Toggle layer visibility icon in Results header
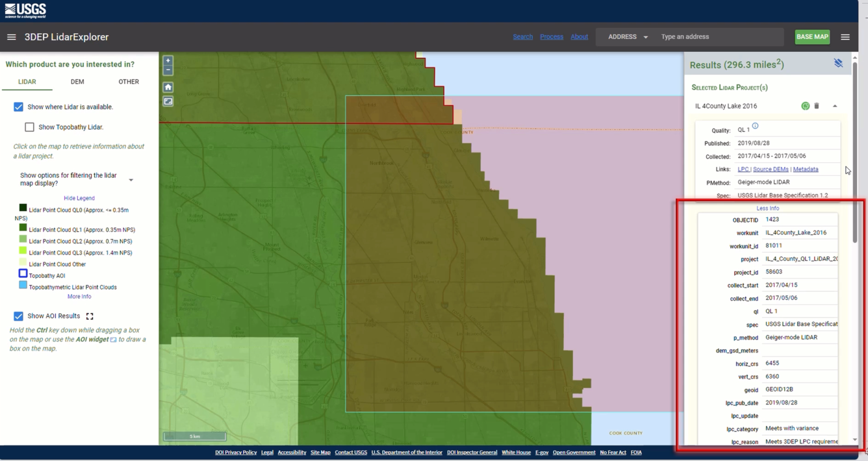 click(x=838, y=62)
